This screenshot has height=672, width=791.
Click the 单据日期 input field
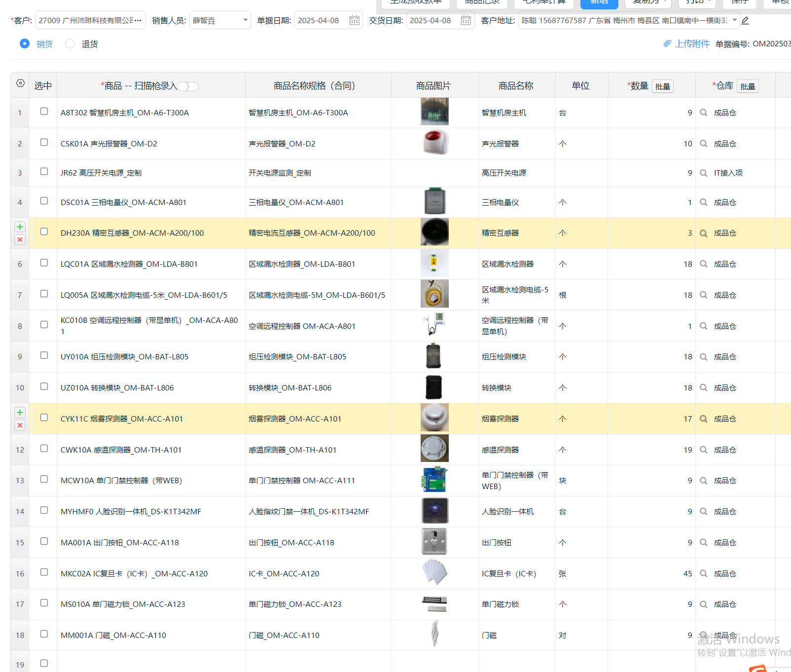tap(328, 20)
